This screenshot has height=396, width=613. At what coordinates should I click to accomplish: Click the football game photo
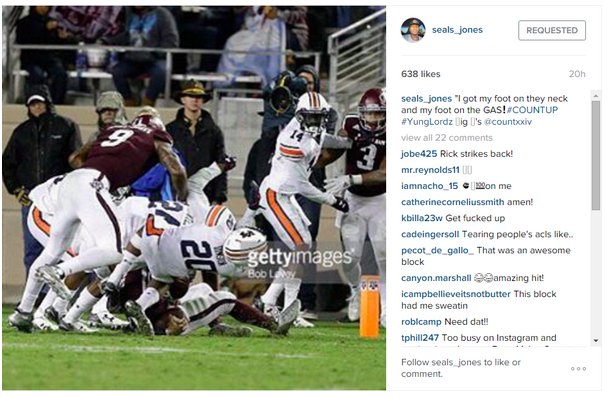[194, 198]
